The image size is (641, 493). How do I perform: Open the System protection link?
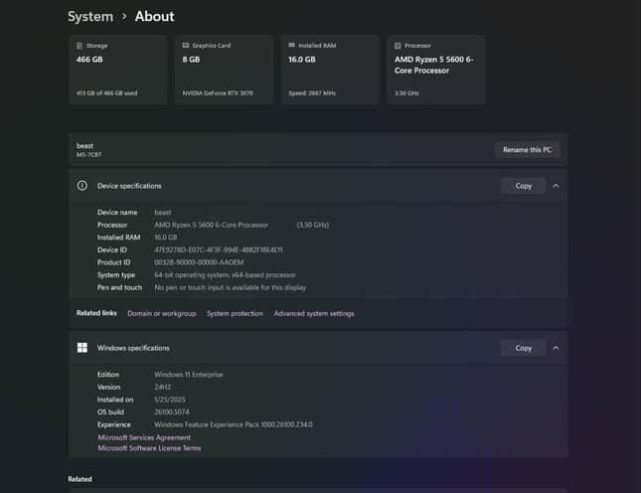click(x=235, y=314)
